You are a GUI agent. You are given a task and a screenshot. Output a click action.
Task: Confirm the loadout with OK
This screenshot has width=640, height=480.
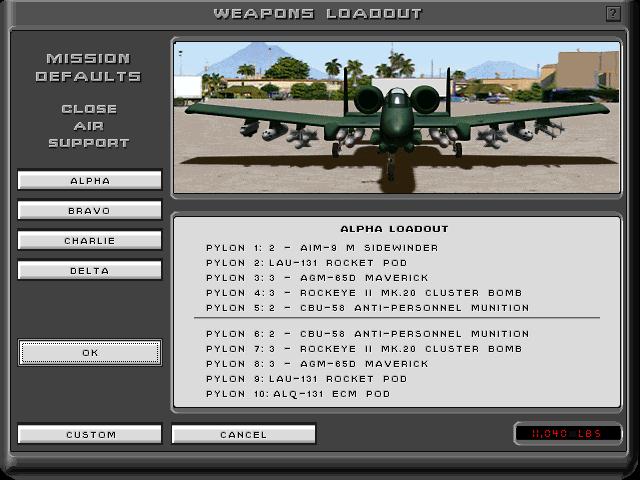coord(90,352)
